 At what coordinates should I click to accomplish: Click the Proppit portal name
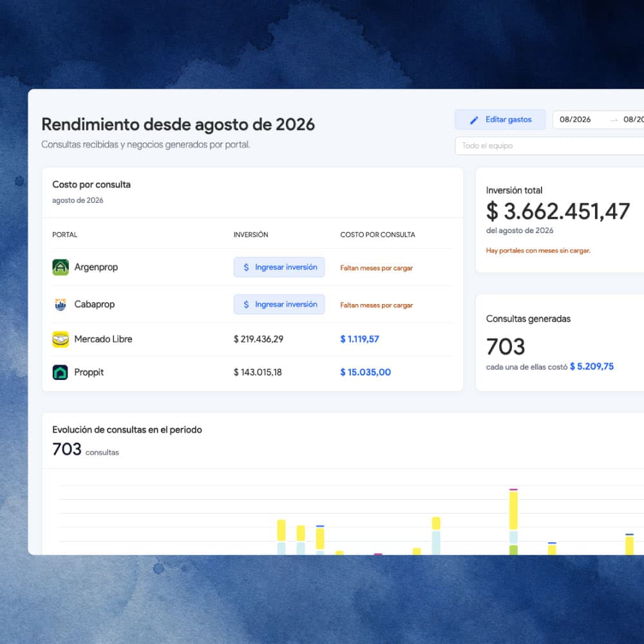click(x=89, y=372)
